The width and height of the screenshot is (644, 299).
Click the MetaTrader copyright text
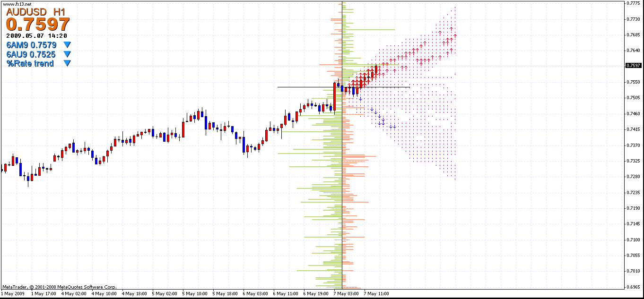point(59,287)
